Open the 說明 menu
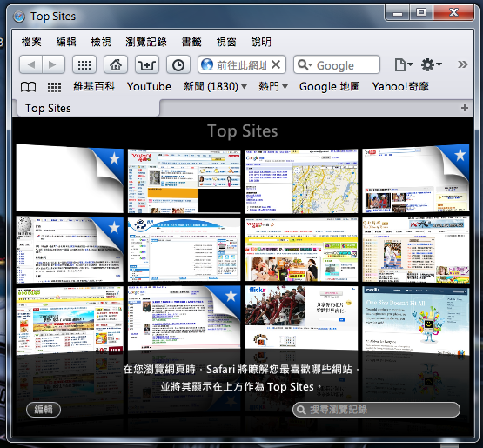 [x=261, y=42]
